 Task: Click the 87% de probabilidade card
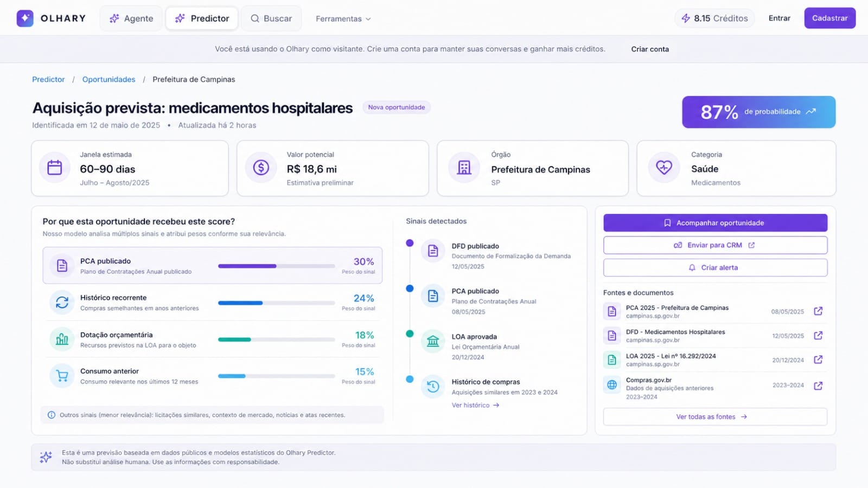coord(758,112)
